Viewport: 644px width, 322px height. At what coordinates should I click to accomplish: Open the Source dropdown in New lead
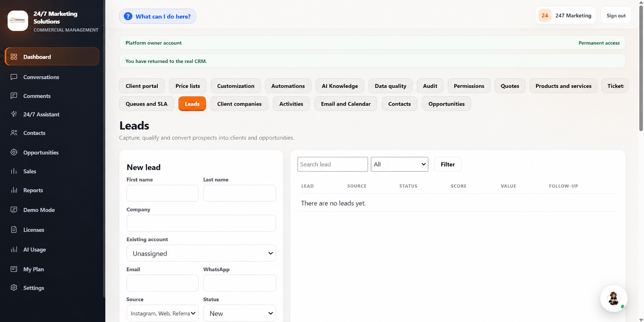[x=162, y=313]
